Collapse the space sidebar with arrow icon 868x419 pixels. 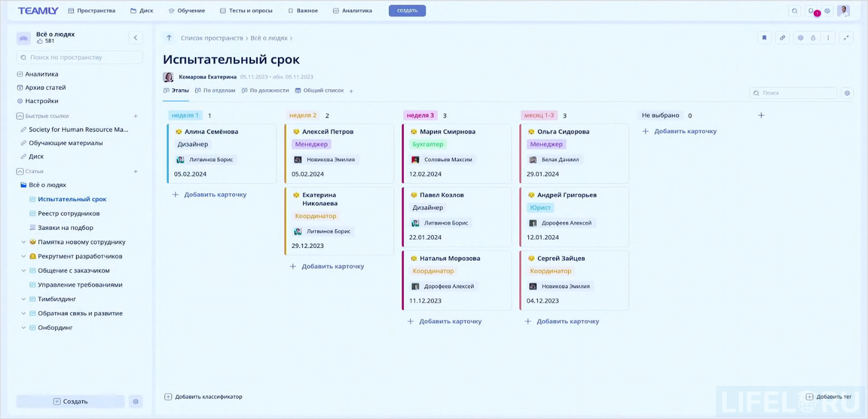(135, 38)
